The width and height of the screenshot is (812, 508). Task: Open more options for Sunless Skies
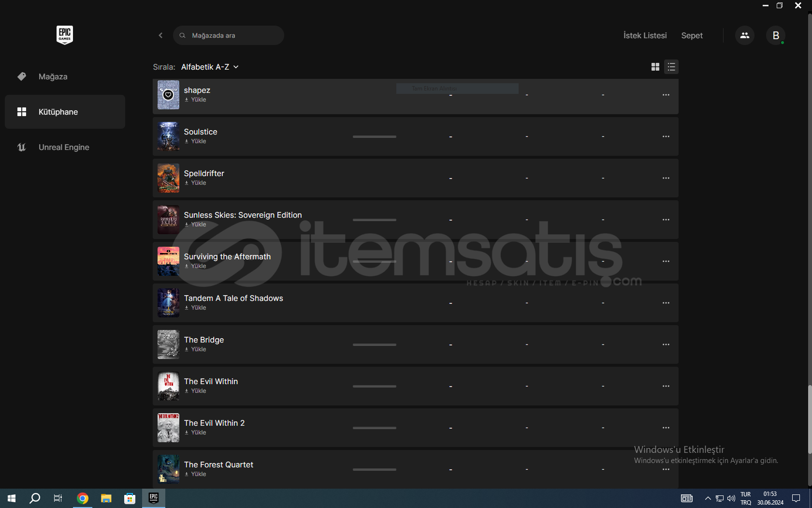[x=666, y=220]
